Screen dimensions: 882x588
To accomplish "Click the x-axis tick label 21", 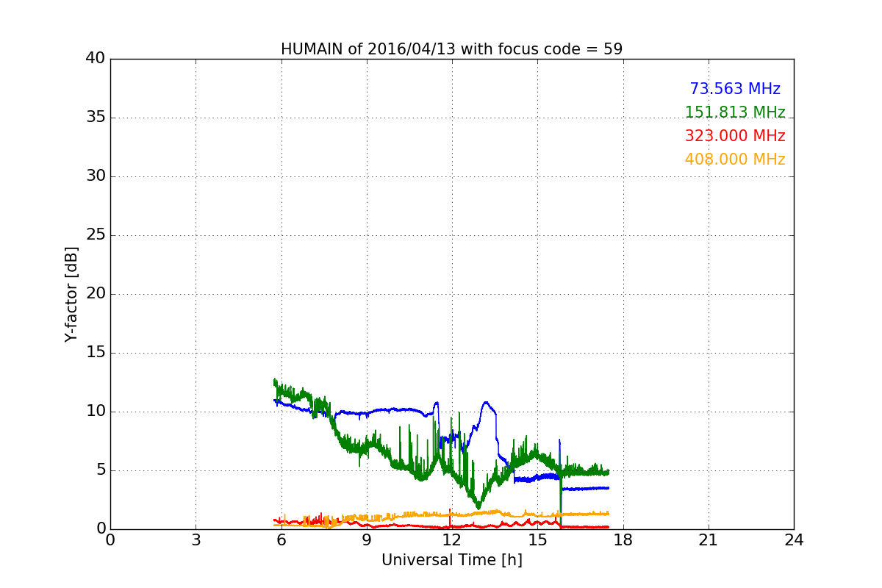I will click(x=709, y=540).
